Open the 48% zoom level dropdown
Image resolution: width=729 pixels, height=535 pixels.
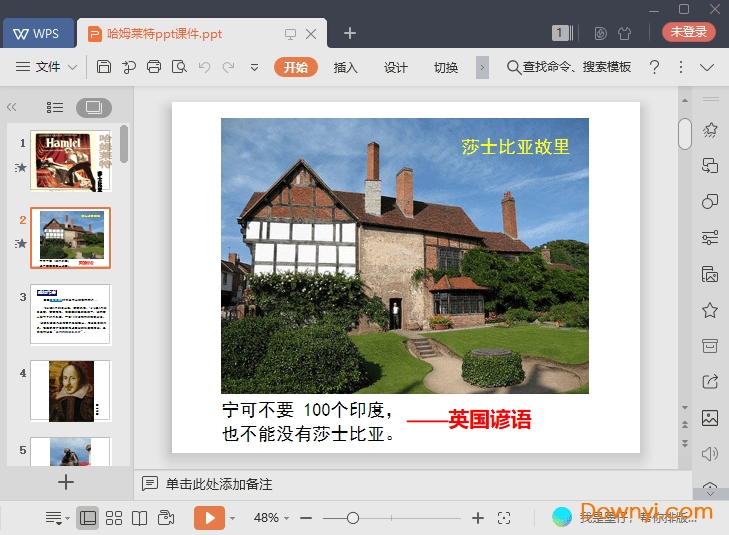[272, 518]
